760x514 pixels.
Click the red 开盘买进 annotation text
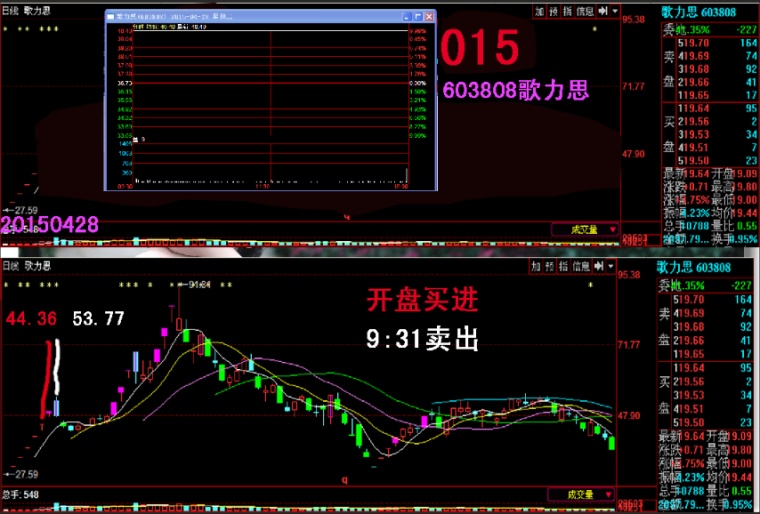coord(422,300)
